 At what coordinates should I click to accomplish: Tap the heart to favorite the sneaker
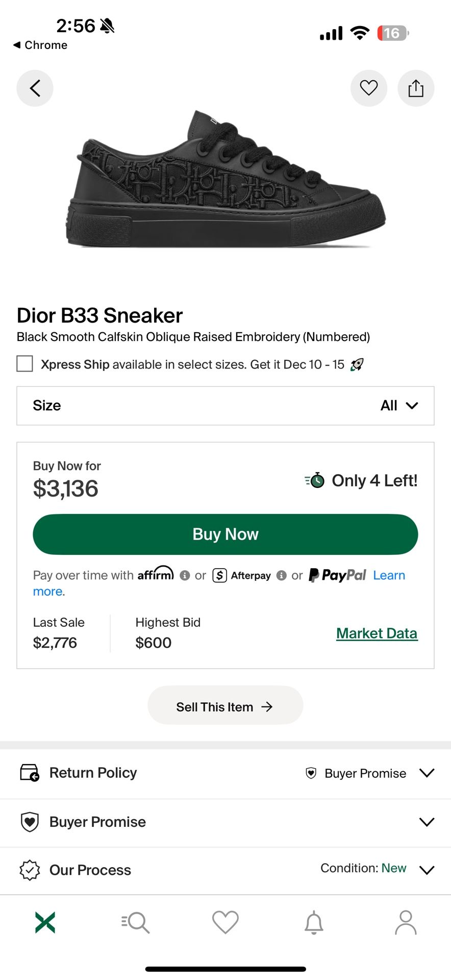(369, 88)
